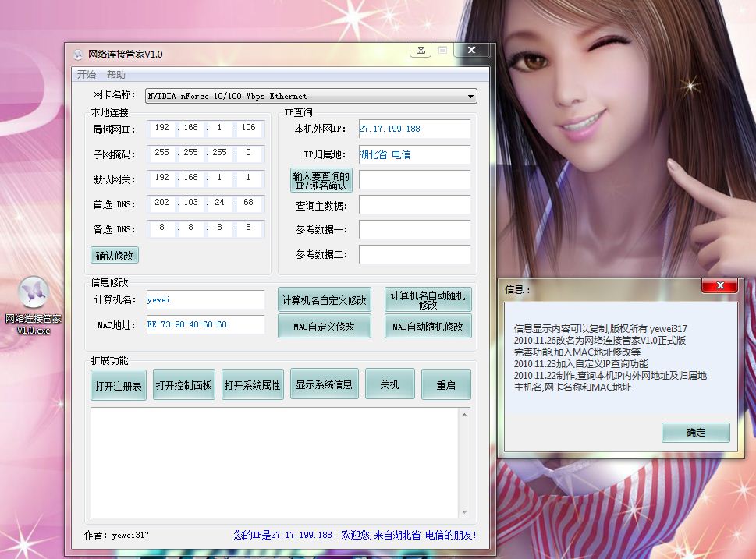
Task: Click inside the large output text area
Action: click(275, 462)
